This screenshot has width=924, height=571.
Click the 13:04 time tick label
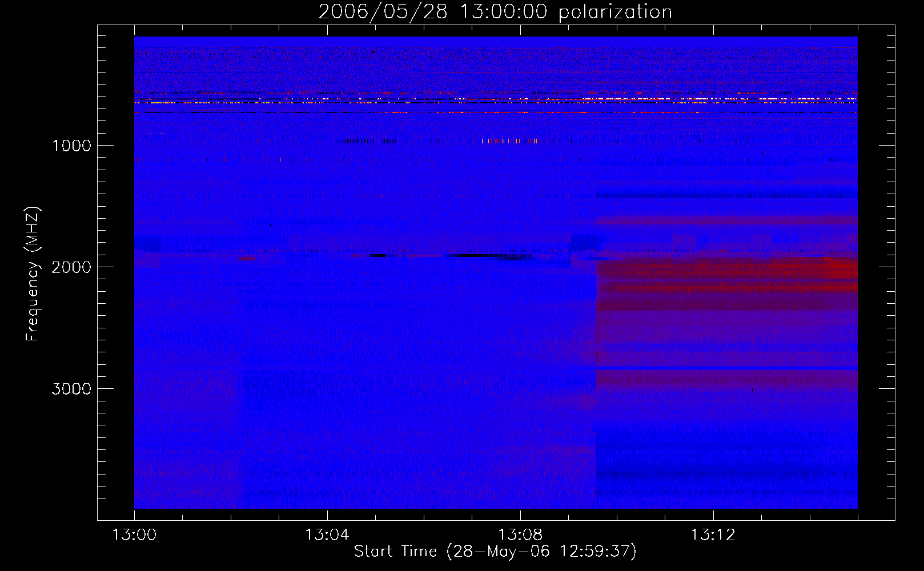tap(327, 535)
